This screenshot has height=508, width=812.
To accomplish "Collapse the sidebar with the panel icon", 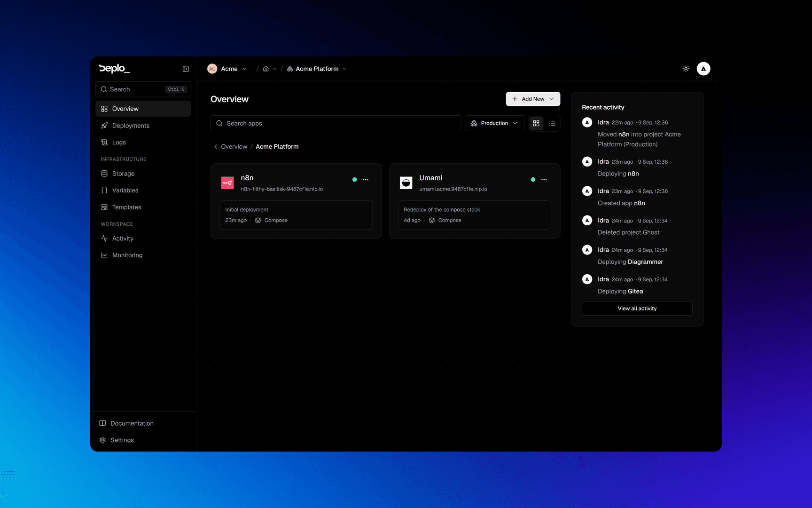I will 186,69.
